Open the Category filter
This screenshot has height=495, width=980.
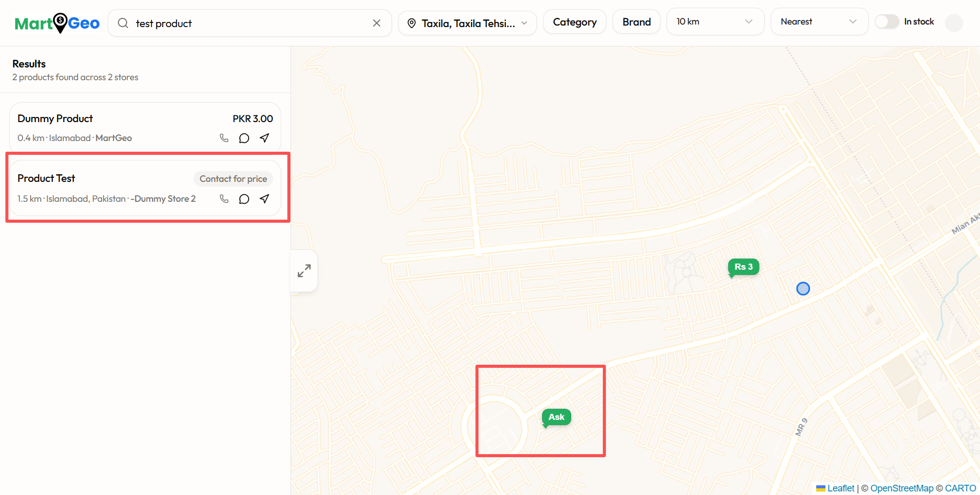pos(575,22)
